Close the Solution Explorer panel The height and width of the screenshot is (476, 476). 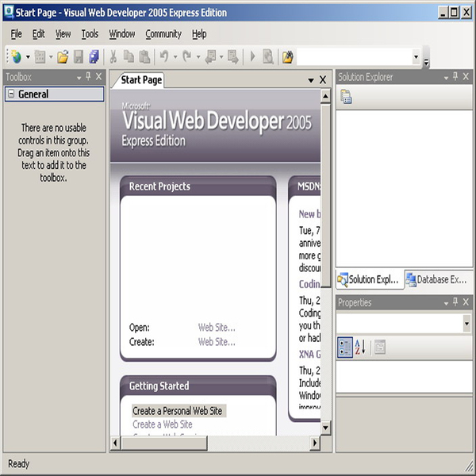(x=466, y=76)
